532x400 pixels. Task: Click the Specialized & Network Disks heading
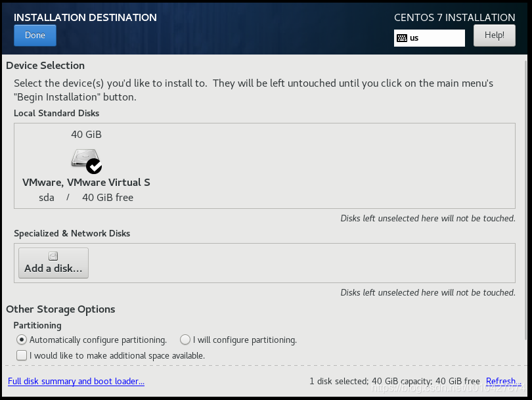coord(72,233)
